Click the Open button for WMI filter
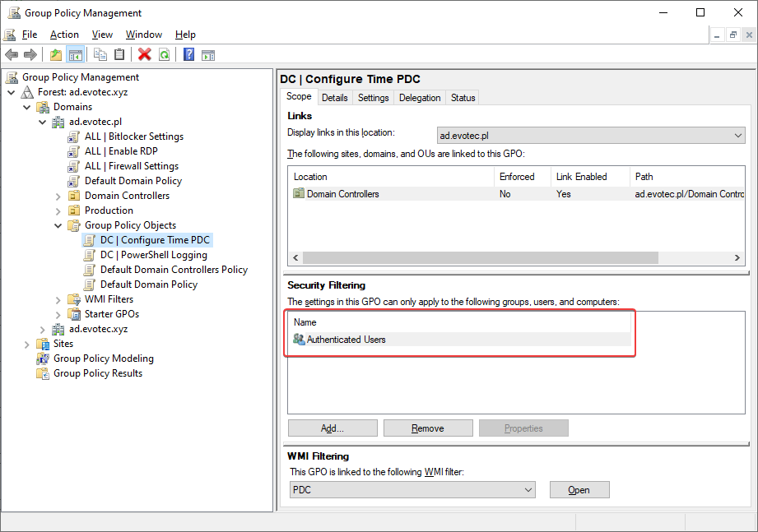The image size is (758, 532). coord(579,489)
